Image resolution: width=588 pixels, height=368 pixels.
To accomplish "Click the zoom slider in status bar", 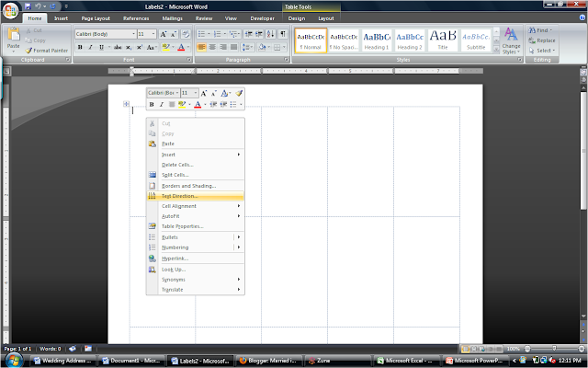I will point(554,349).
